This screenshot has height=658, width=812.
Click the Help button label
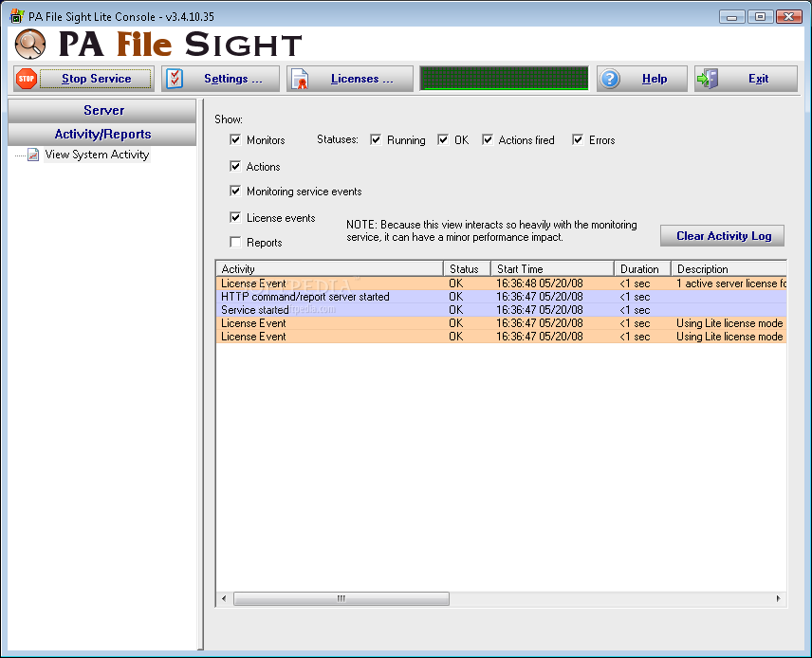(654, 79)
